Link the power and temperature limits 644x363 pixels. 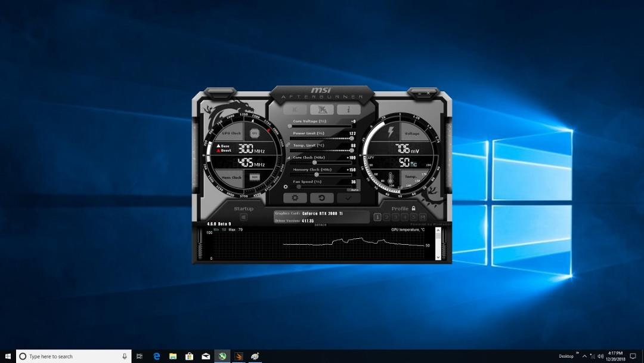[287, 144]
